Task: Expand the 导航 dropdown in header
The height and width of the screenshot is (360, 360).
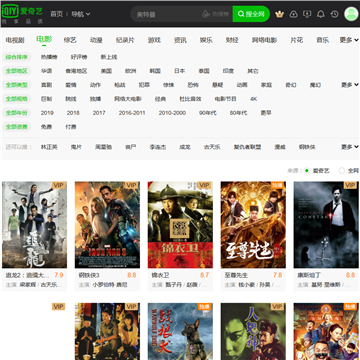Action: pos(81,14)
